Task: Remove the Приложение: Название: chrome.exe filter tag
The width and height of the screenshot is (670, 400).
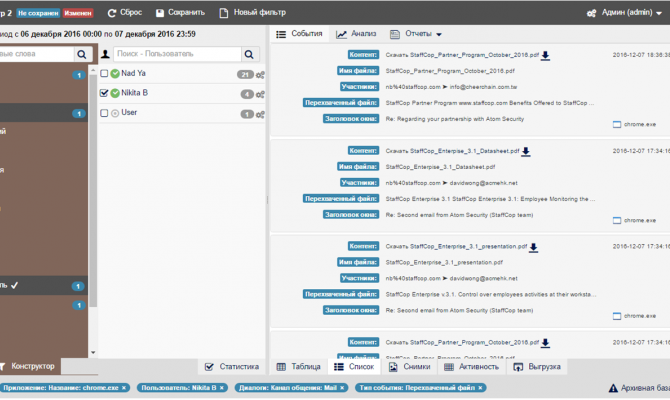Action: tap(124, 388)
